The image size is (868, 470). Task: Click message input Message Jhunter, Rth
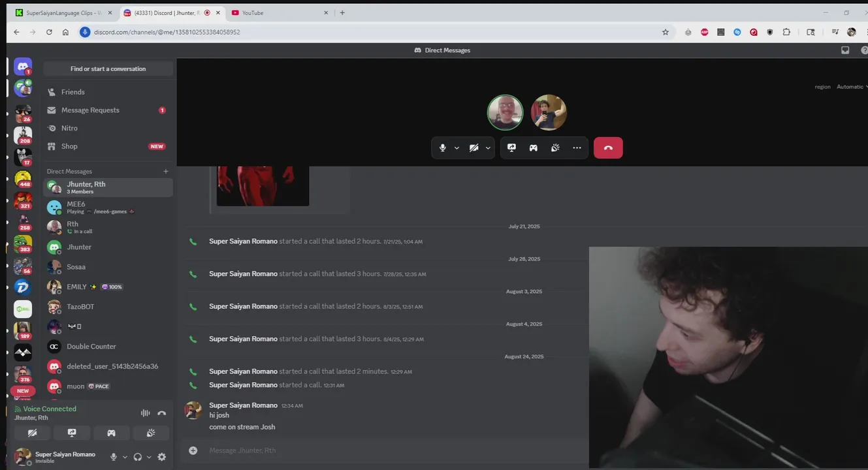coord(392,450)
